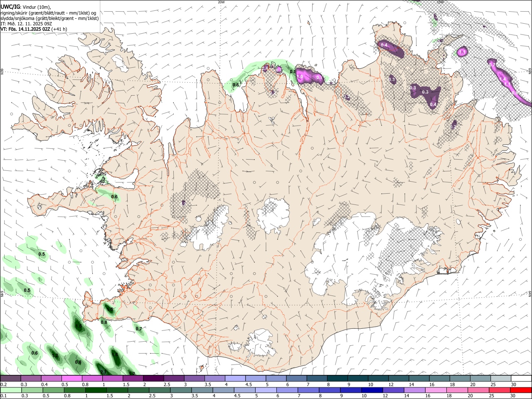The width and height of the screenshot is (532, 399).
Task: Select the 'IT: Mið. 12. 11. 2025 09Z' line
Action: pos(26,24)
